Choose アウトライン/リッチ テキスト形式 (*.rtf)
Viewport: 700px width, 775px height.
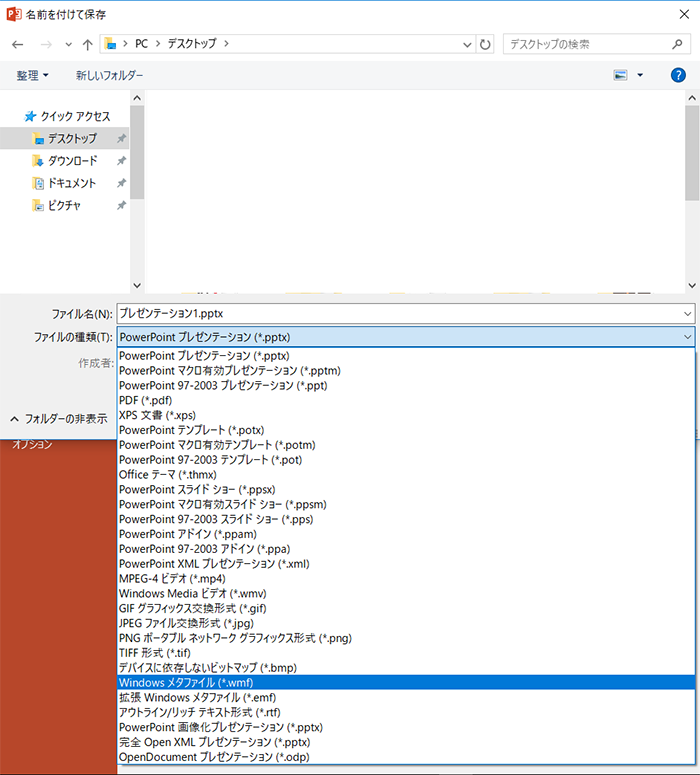point(406,712)
